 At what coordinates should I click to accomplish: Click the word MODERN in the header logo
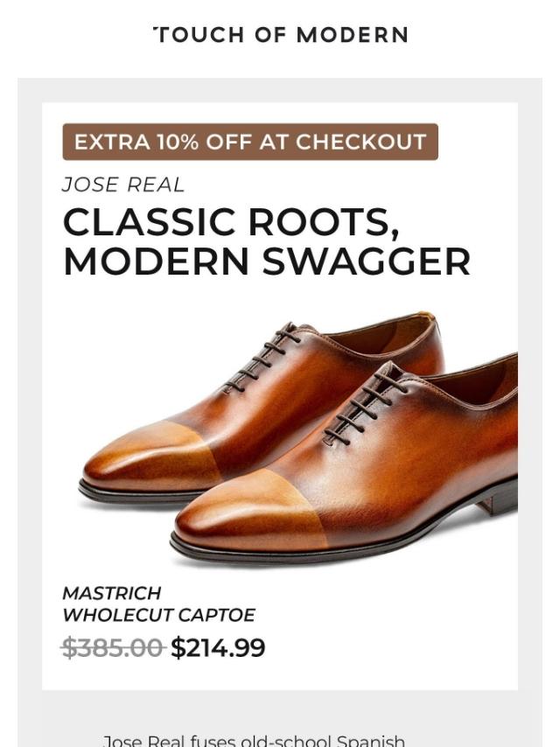click(x=353, y=35)
